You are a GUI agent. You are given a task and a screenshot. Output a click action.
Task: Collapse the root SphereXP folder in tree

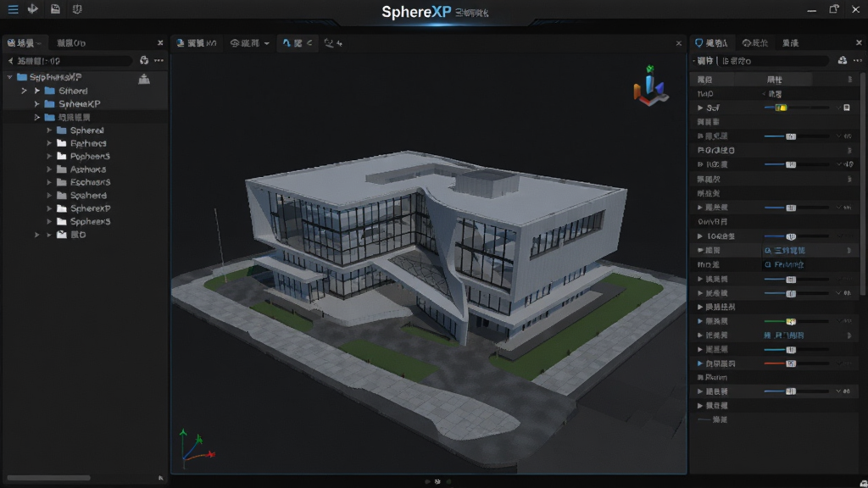9,77
